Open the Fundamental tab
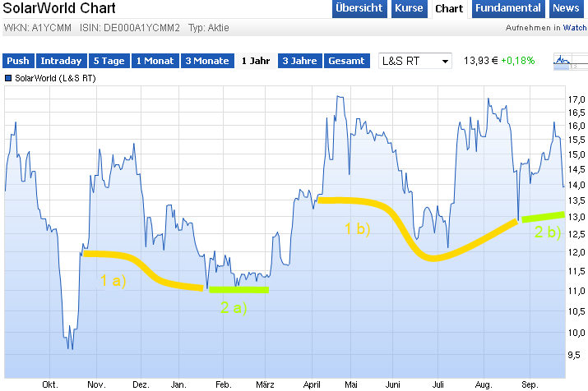 (508, 8)
